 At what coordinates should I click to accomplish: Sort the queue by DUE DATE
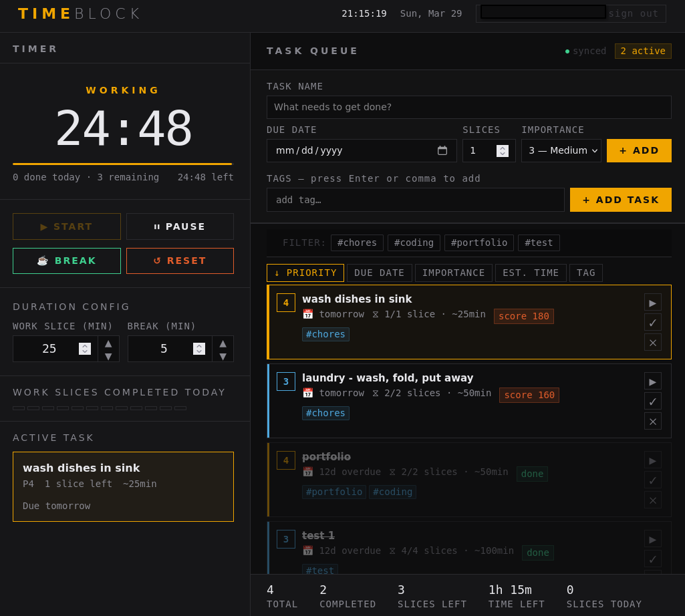click(379, 273)
